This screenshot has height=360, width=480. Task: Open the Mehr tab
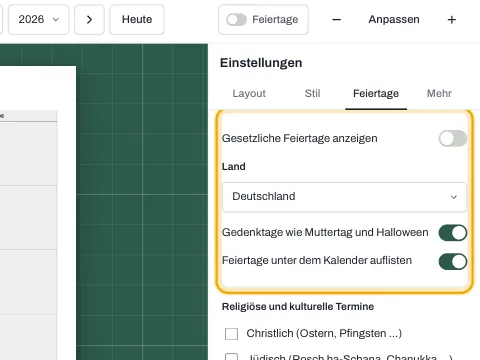[439, 93]
